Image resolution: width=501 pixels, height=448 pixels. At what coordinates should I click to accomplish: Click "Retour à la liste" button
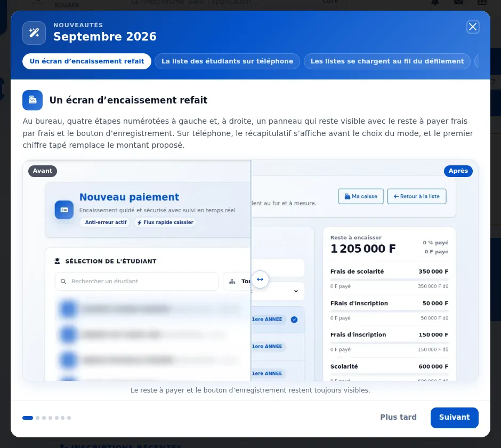point(417,196)
